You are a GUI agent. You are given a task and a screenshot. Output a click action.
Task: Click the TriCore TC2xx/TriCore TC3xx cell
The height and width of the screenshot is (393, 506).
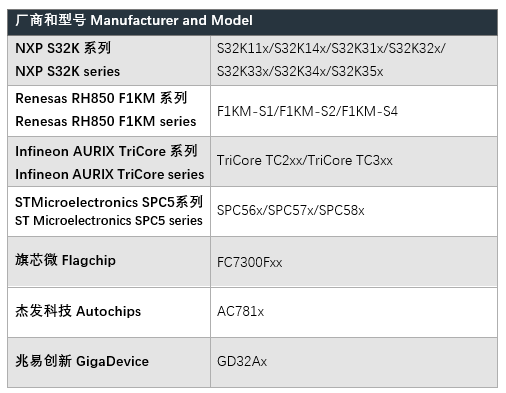click(x=354, y=161)
